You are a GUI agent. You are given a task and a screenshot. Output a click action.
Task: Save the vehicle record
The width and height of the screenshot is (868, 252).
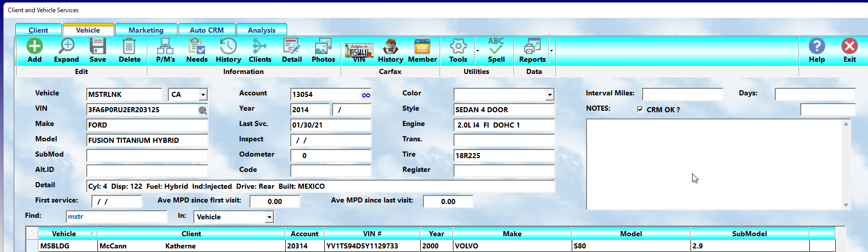click(x=97, y=46)
